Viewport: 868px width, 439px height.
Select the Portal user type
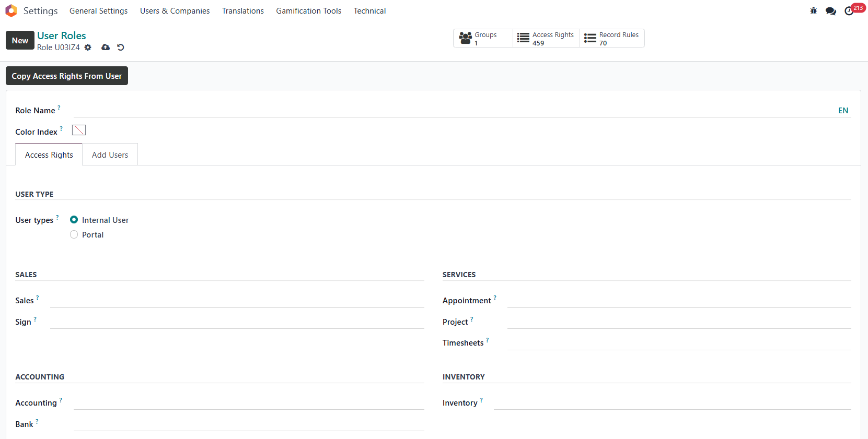pos(74,235)
